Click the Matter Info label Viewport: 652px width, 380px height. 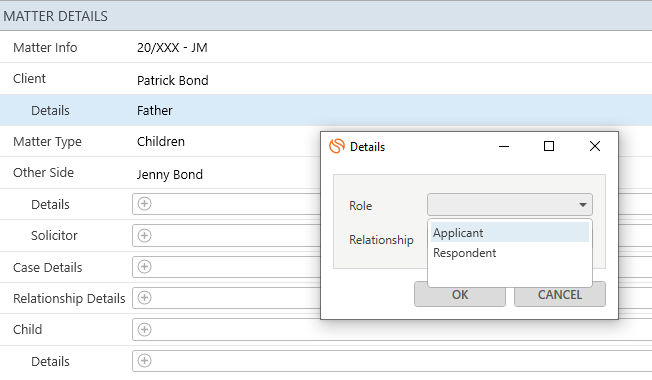[45, 47]
